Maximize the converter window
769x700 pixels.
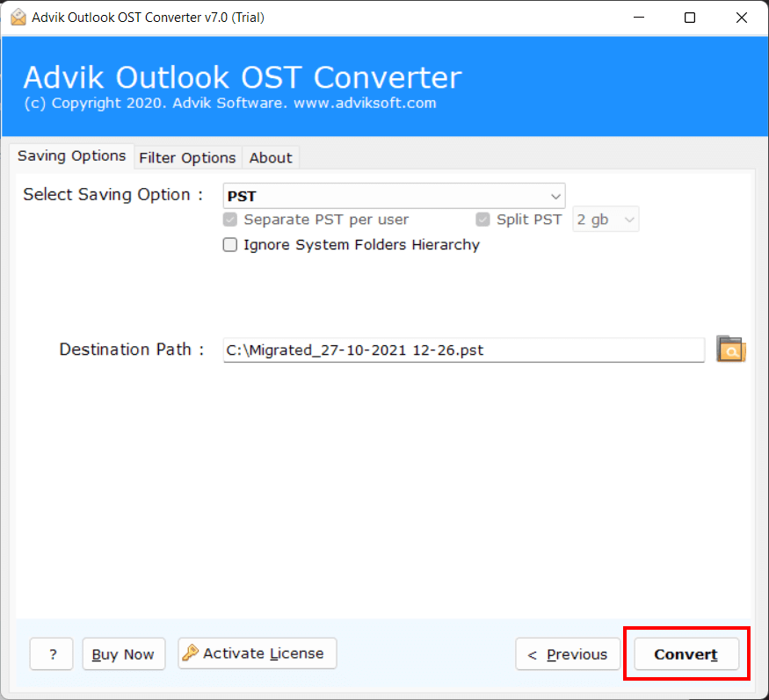(690, 18)
